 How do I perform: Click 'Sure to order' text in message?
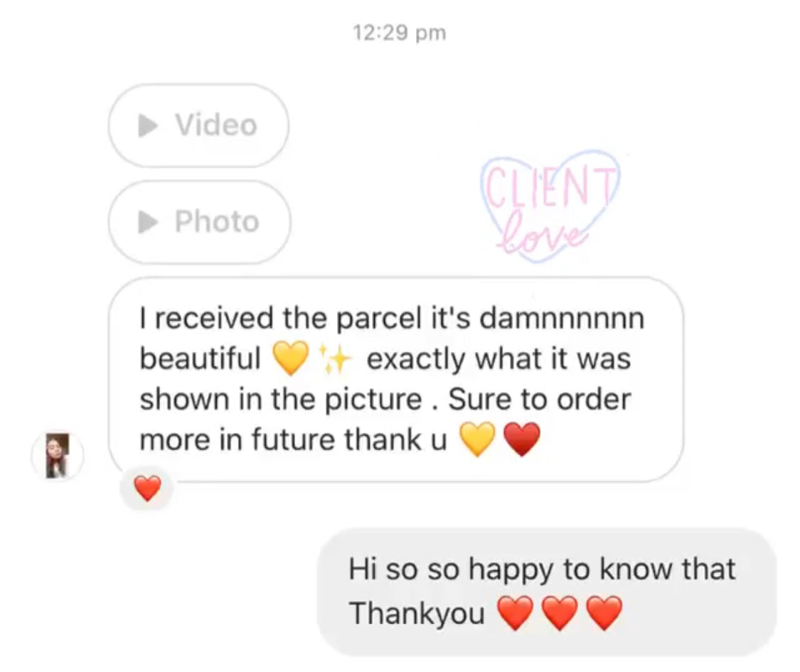click(539, 399)
